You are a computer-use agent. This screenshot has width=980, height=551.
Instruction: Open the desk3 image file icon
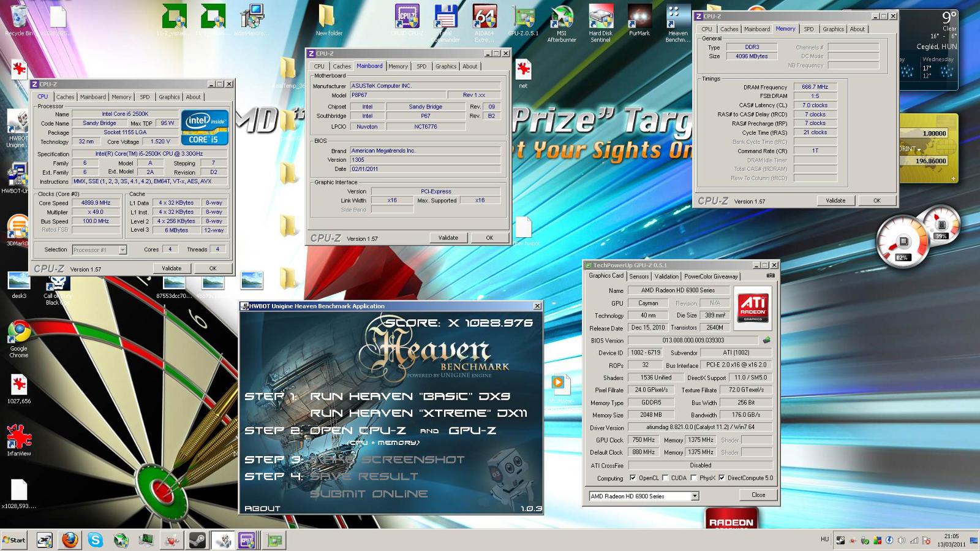[19, 285]
